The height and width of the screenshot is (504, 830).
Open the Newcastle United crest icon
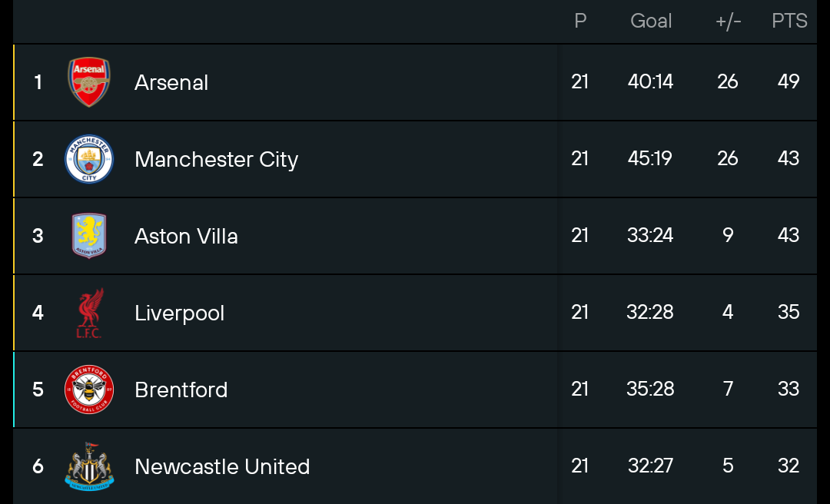[x=89, y=466]
